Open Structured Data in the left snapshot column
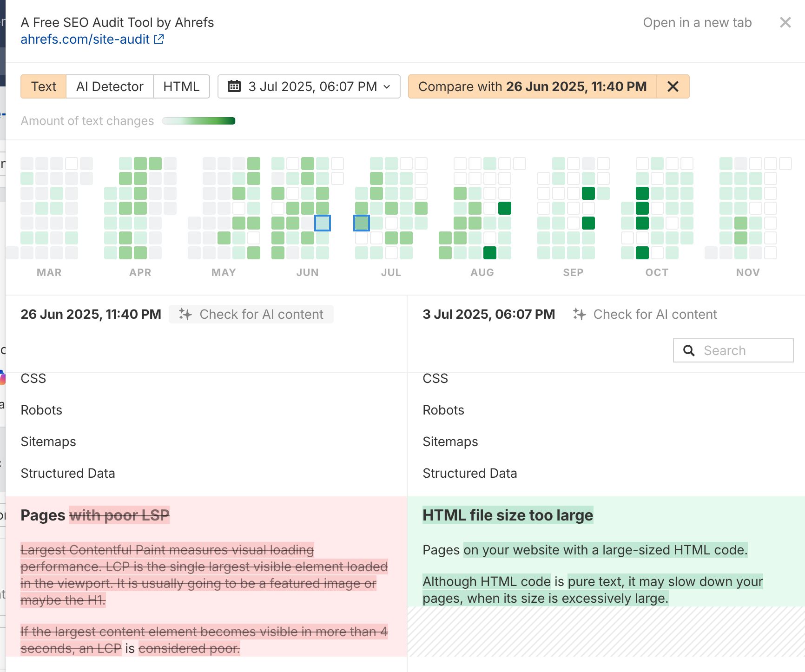The width and height of the screenshot is (805, 672). click(x=68, y=473)
